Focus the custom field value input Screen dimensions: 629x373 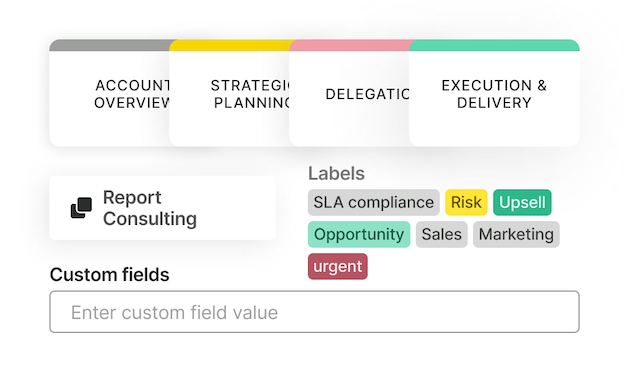coord(314,312)
